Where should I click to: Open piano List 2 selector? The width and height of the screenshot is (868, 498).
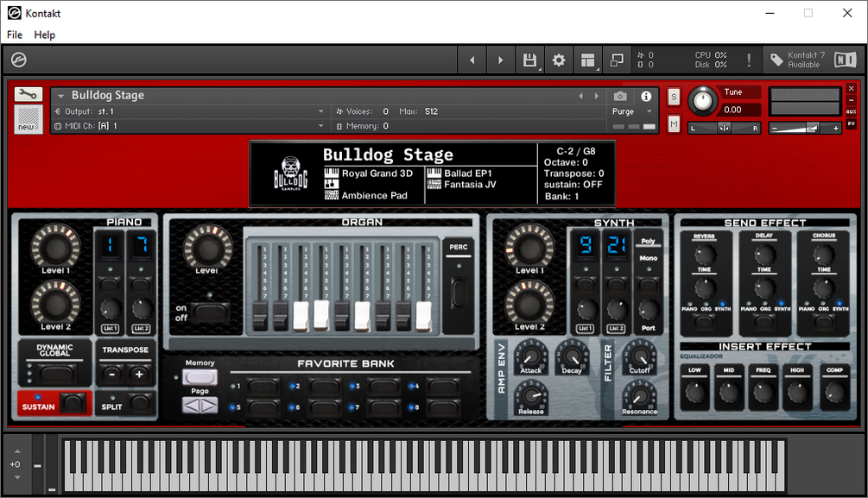[141, 329]
